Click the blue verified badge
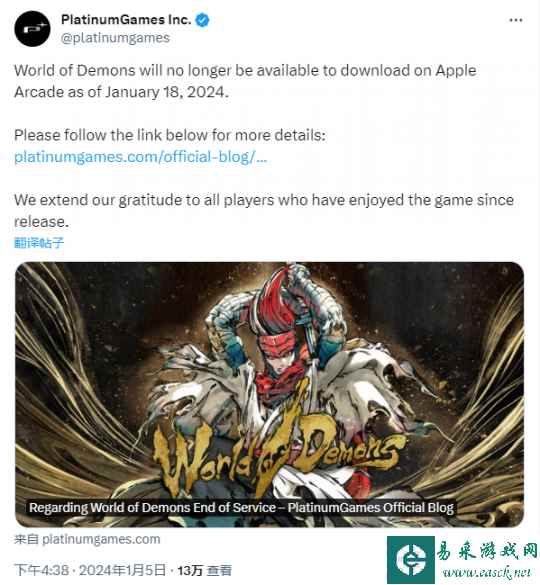This screenshot has height=585, width=540. pyautogui.click(x=202, y=20)
